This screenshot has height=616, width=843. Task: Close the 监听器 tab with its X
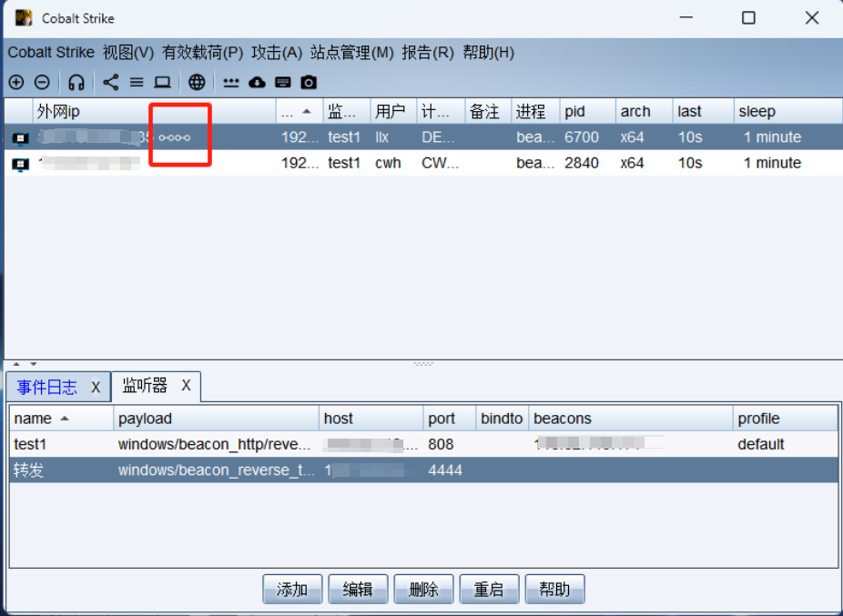186,386
